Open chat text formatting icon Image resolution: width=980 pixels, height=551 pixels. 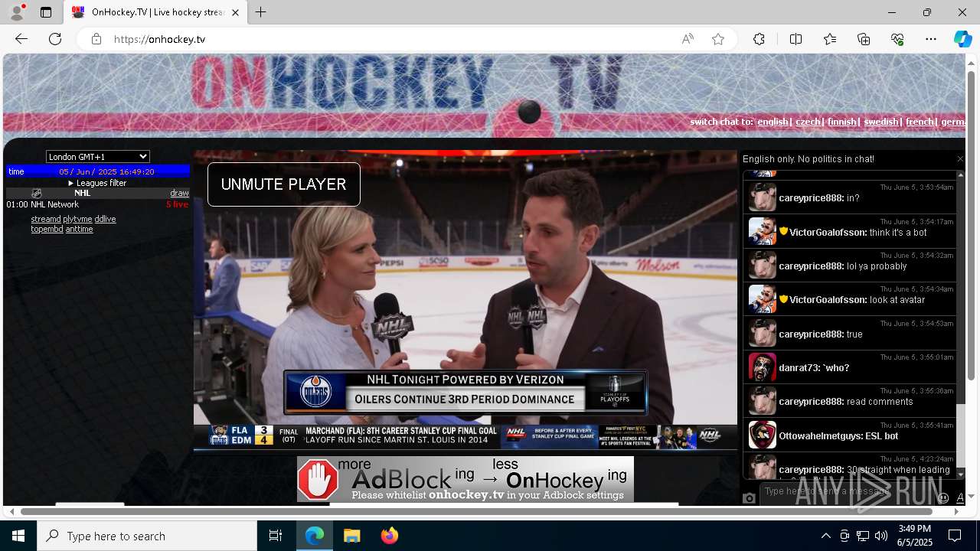[960, 498]
